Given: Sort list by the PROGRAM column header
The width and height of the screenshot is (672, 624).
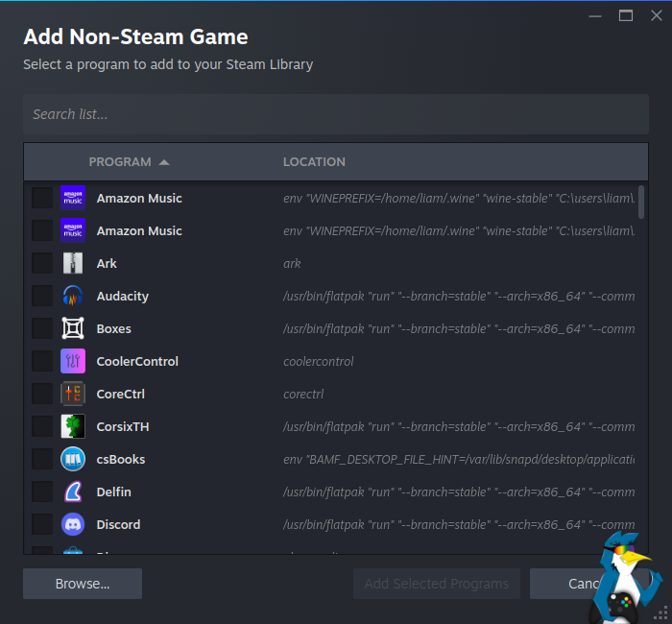Looking at the screenshot, I should (120, 162).
